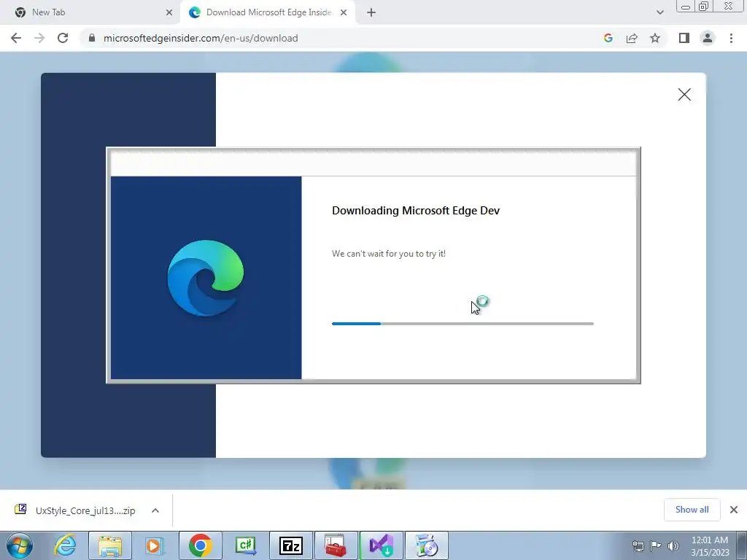Image resolution: width=747 pixels, height=560 pixels.
Task: Switch to Chrome in the taskbar
Action: (x=201, y=545)
